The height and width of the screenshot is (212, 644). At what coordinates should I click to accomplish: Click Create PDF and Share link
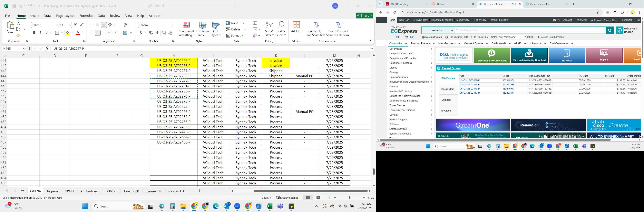(x=316, y=29)
